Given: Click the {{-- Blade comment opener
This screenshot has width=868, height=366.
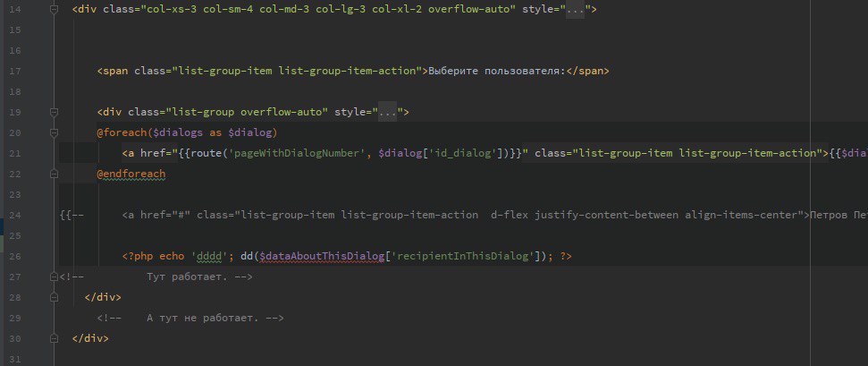Looking at the screenshot, I should click(x=72, y=215).
